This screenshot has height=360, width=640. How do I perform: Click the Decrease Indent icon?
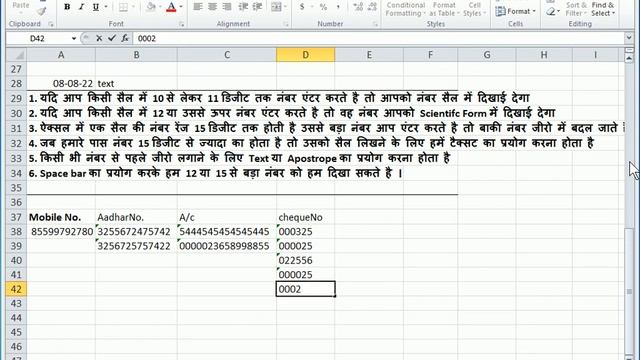[244, 7]
